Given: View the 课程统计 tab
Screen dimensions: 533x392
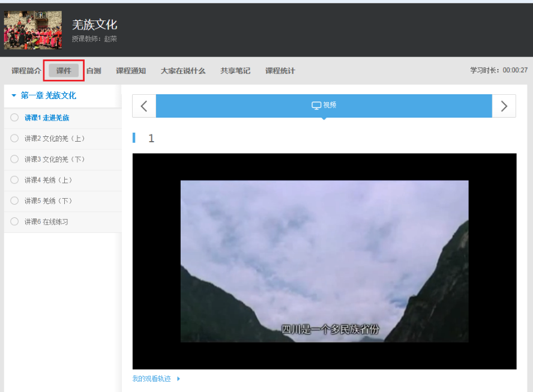Looking at the screenshot, I should click(280, 71).
